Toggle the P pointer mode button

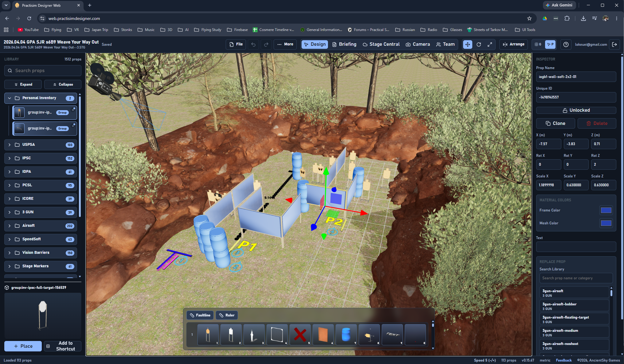tap(550, 45)
